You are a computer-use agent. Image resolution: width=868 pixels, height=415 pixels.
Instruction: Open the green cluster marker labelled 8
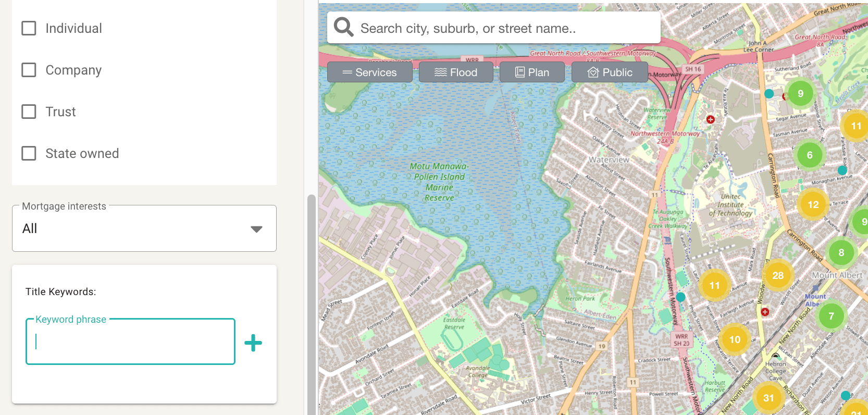tap(841, 252)
